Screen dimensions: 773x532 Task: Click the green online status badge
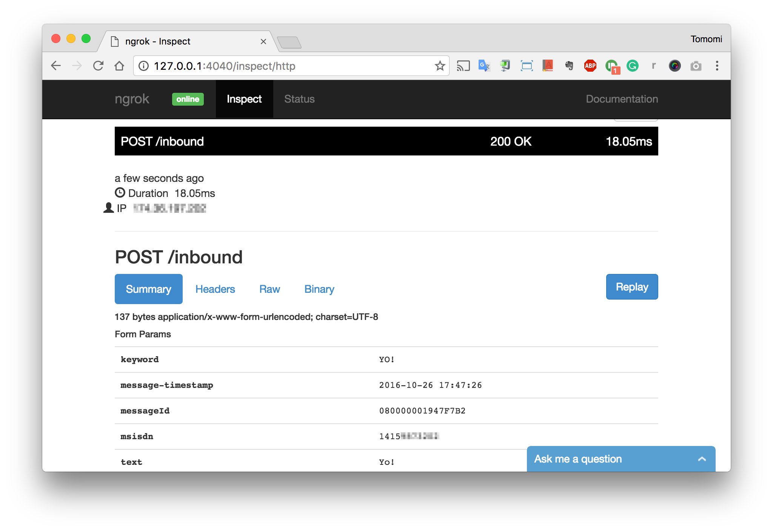[188, 99]
